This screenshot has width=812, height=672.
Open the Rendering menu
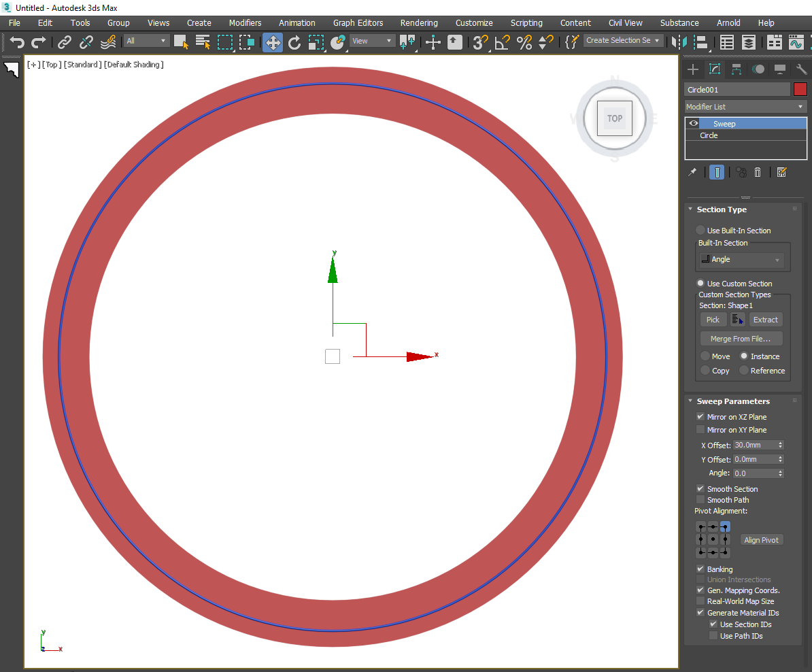click(419, 22)
